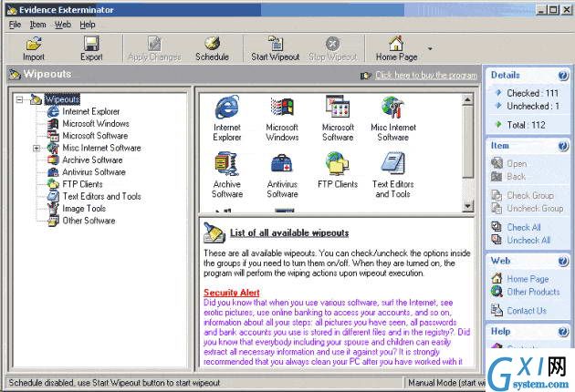Click 'Manual Mode' status bar entry
The image size is (575, 392).
tap(446, 383)
